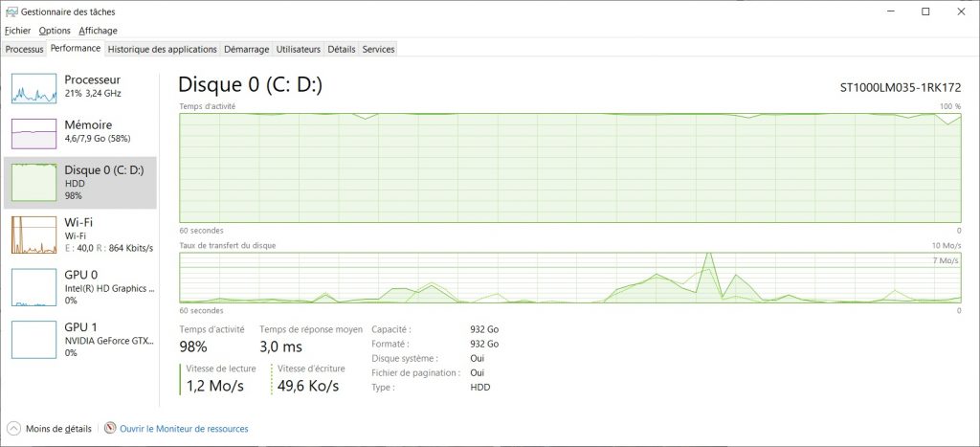
Task: Switch to the Démarrage tab
Action: pos(247,49)
